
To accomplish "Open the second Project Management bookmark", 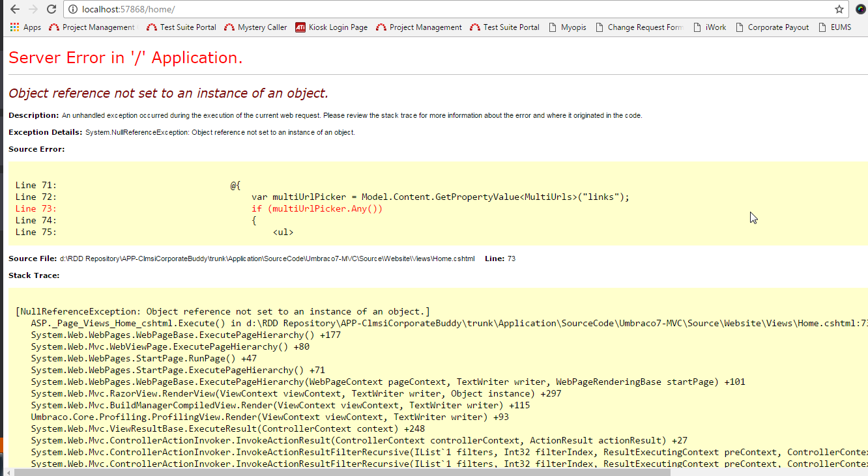I will [418, 27].
